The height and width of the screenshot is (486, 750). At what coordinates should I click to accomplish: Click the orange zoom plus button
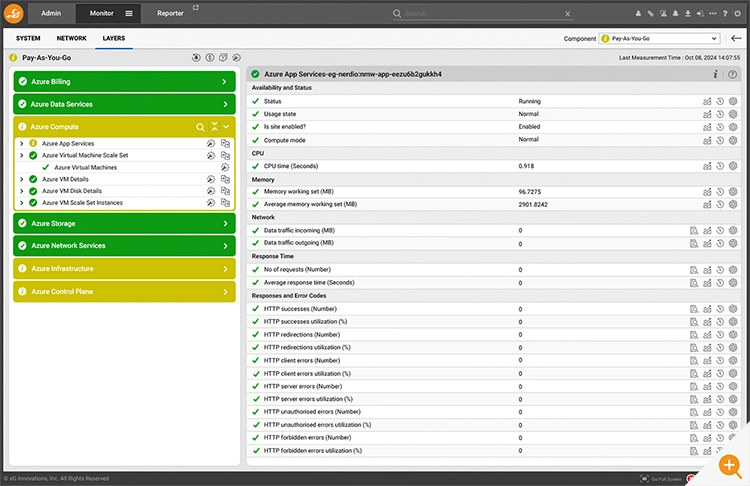click(x=729, y=465)
